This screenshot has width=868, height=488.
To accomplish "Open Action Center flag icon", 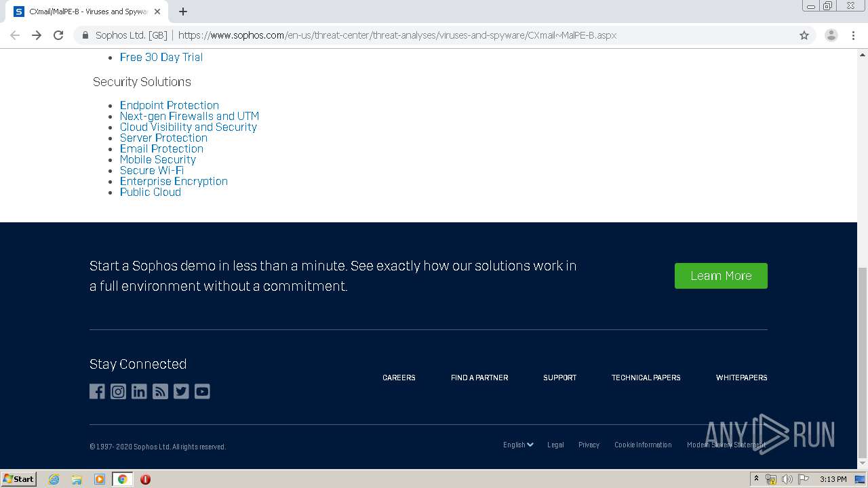I will 804,479.
